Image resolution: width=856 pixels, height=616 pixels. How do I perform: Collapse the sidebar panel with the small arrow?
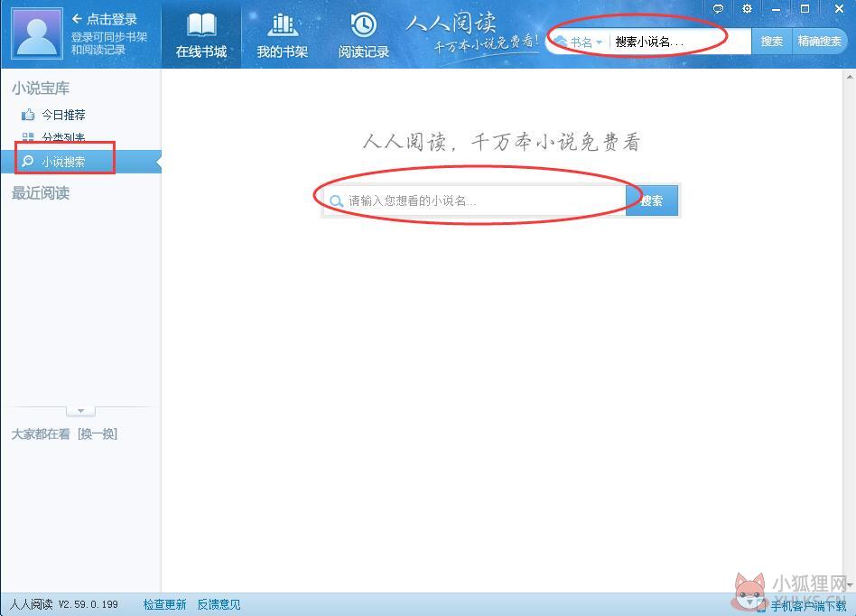[80, 411]
